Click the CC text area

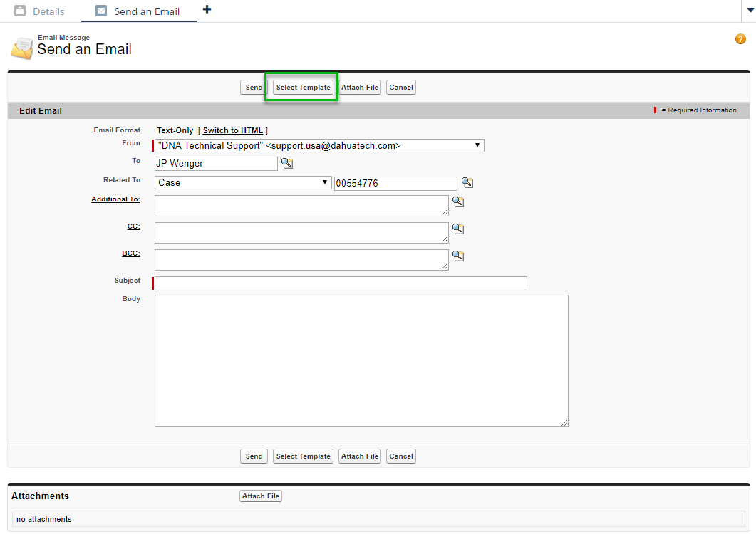(301, 233)
